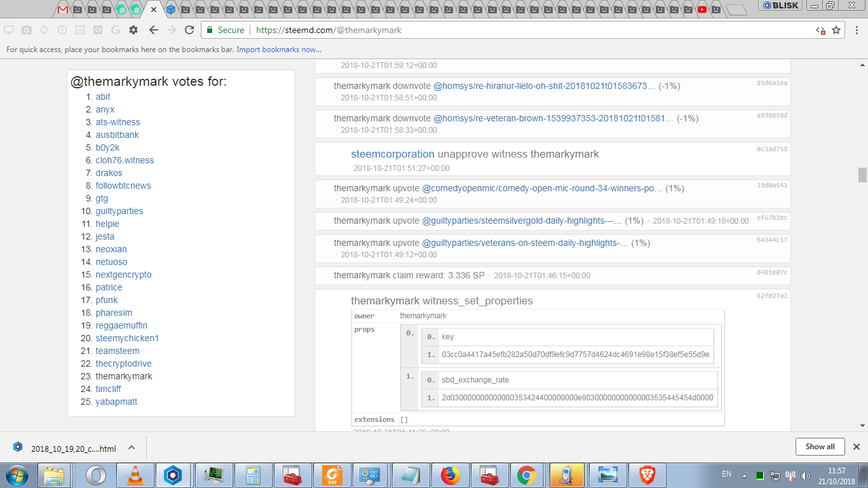The height and width of the screenshot is (488, 868).
Task: Launch Brave browser from the taskbar
Action: [x=646, y=475]
